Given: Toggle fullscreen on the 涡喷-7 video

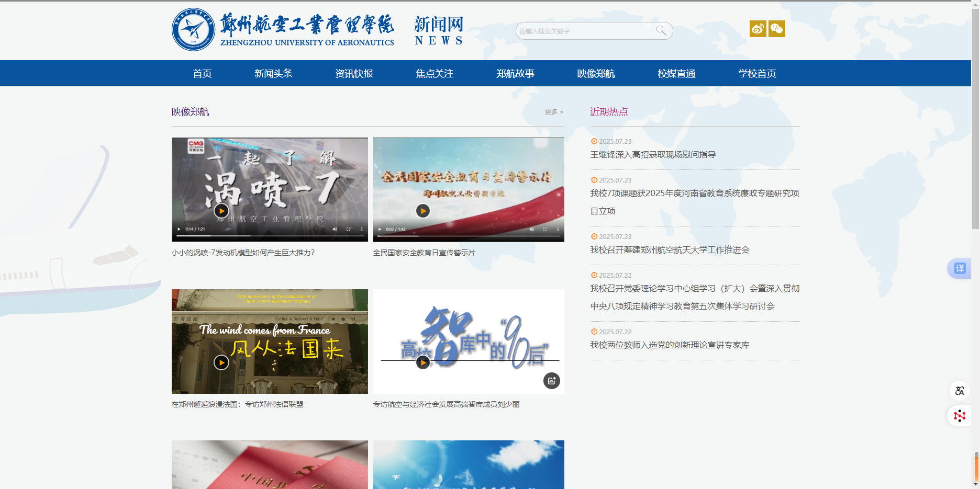Looking at the screenshot, I should [x=348, y=229].
